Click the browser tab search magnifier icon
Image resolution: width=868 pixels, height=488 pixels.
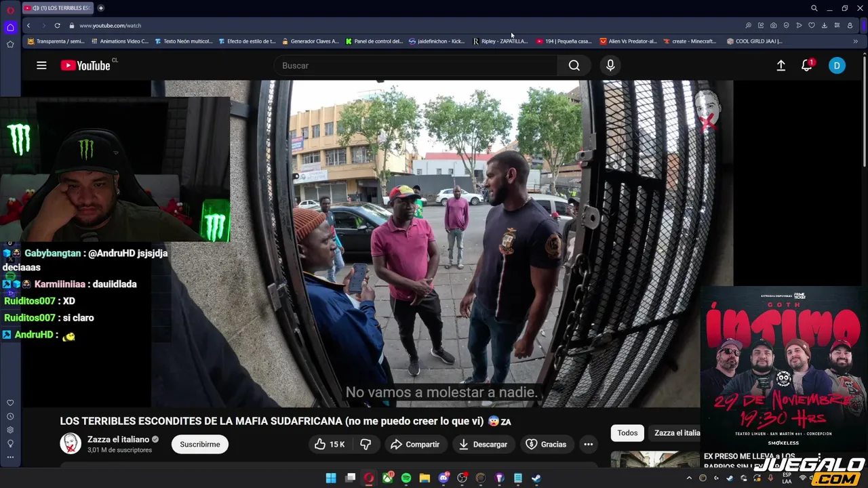814,8
